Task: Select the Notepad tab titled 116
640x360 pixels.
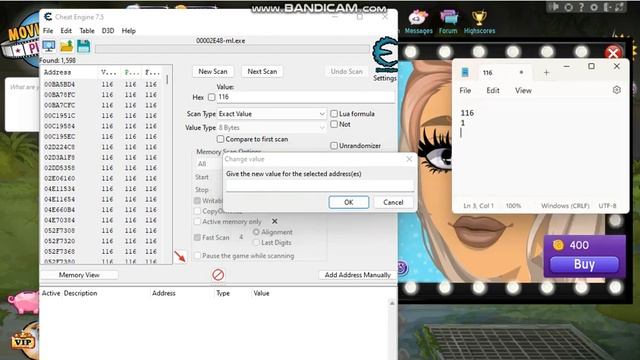Action: pyautogui.click(x=493, y=73)
